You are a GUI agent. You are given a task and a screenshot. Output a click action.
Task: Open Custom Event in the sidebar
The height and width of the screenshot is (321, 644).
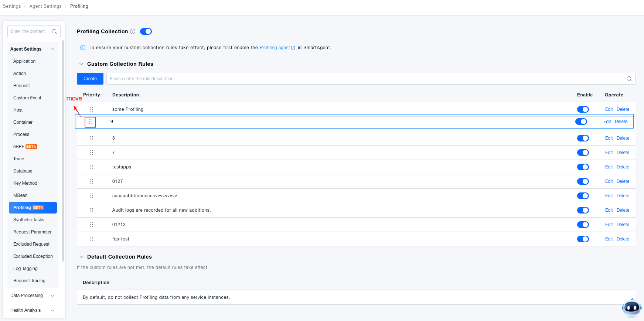tap(27, 98)
